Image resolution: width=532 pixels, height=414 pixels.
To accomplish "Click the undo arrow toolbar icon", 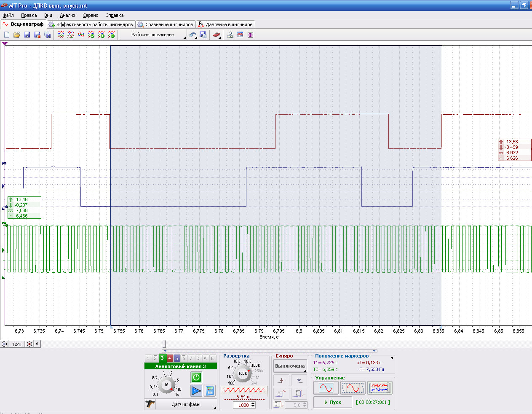I will point(193,35).
